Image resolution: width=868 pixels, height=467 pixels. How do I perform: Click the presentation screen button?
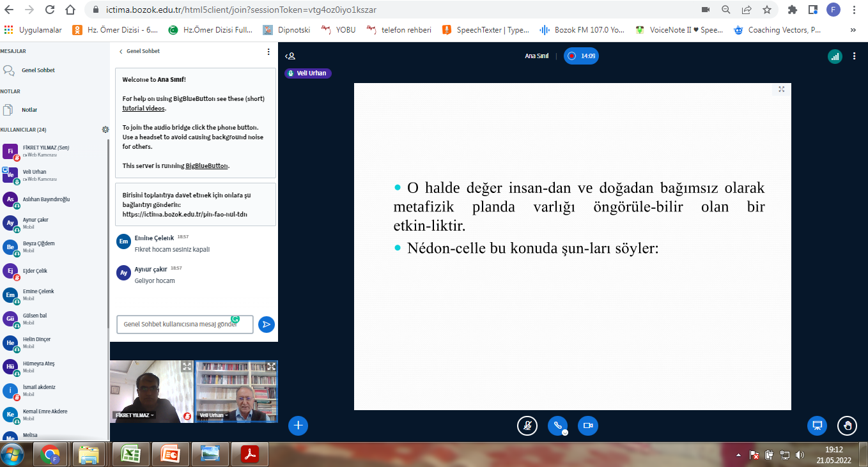[x=816, y=425]
